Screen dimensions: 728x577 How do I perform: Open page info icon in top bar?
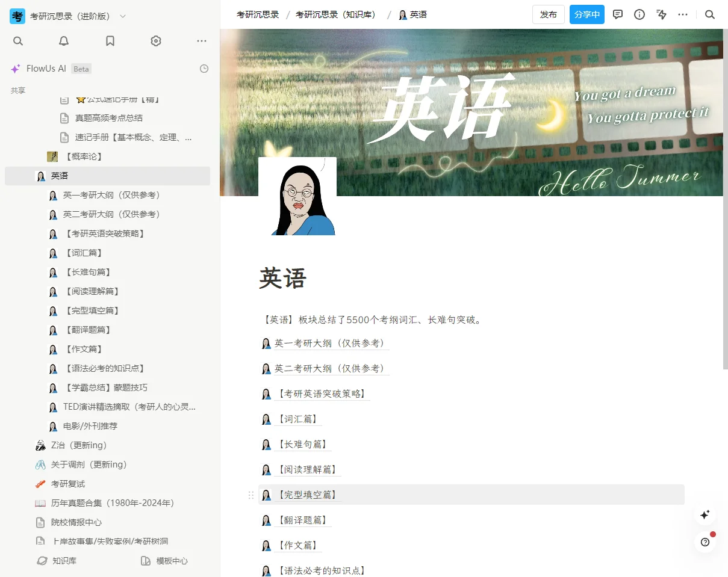pyautogui.click(x=640, y=14)
